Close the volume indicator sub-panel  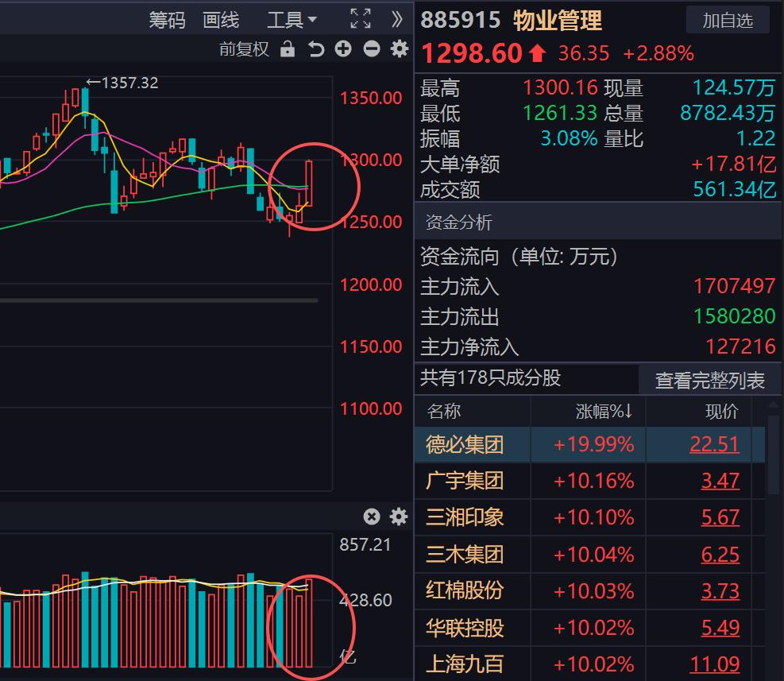click(x=372, y=517)
